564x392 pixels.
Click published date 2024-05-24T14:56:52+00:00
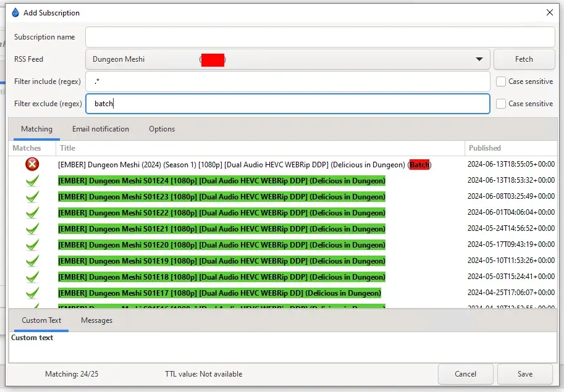tap(511, 228)
